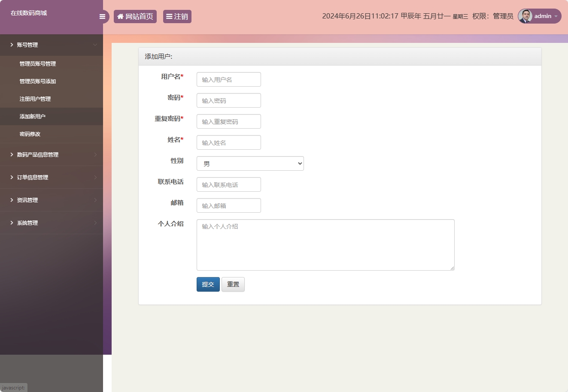The image size is (568, 392).
Task: Click the 提交 submit button
Action: [x=208, y=284]
